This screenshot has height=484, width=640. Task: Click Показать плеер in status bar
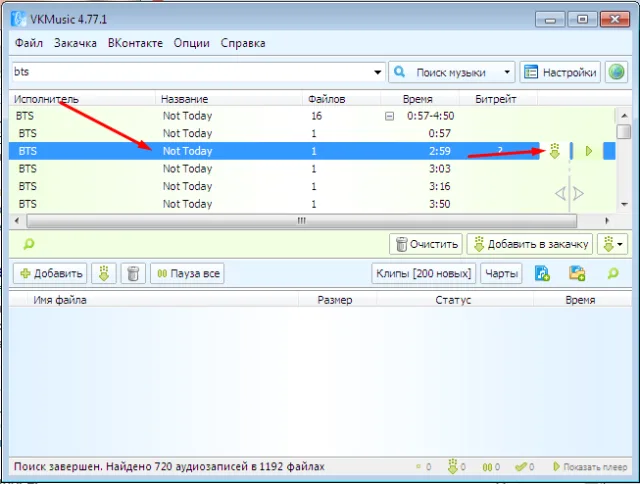[x=590, y=466]
